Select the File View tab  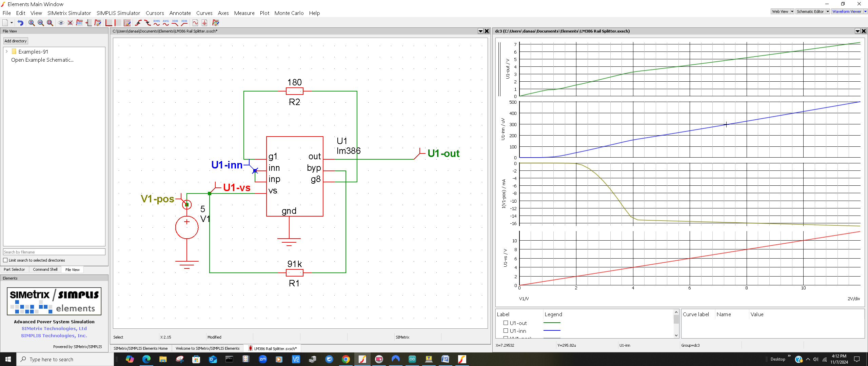[x=72, y=270]
